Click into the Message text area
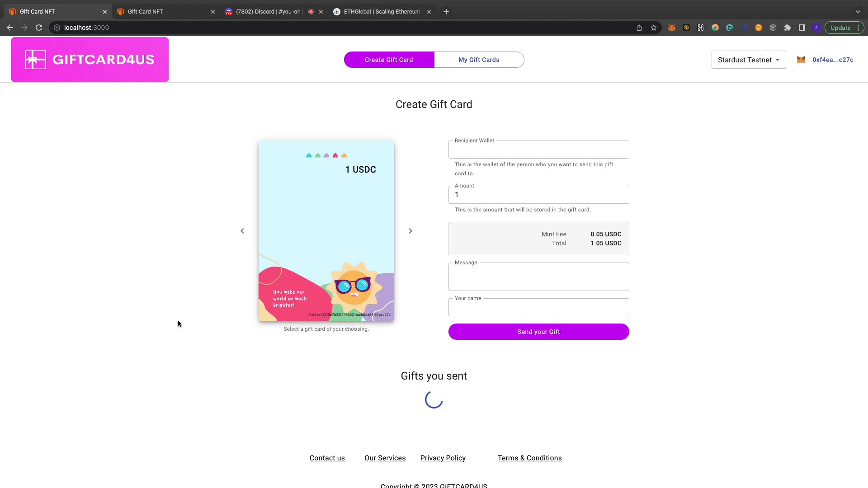Screen dimensions: 868x488 539,277
